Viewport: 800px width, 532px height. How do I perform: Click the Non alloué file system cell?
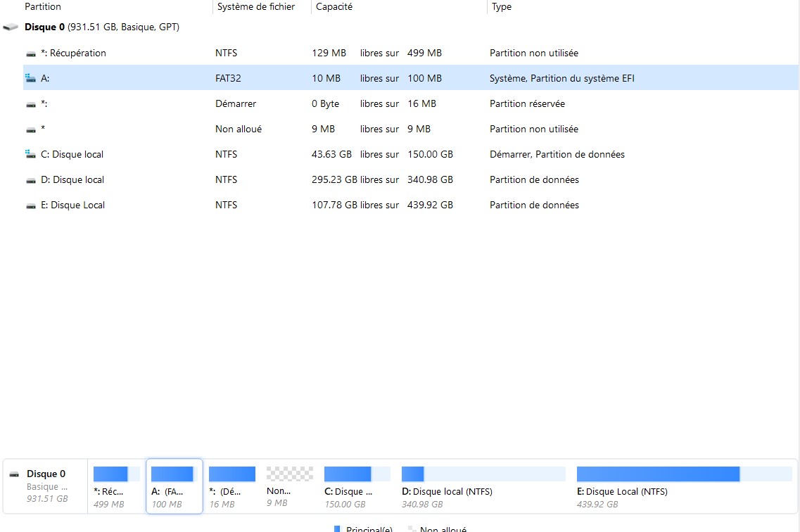pyautogui.click(x=239, y=129)
